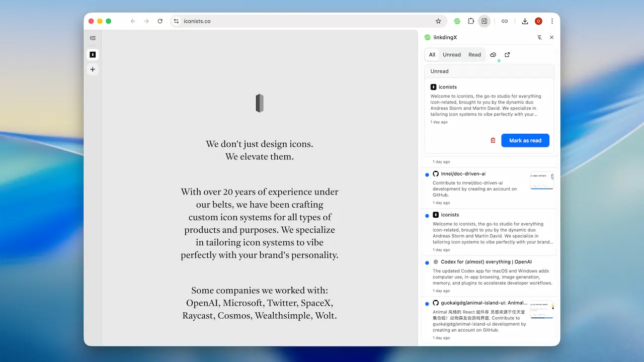Click the iconists logo on the webpage
This screenshot has height=362, width=644.
(260, 103)
